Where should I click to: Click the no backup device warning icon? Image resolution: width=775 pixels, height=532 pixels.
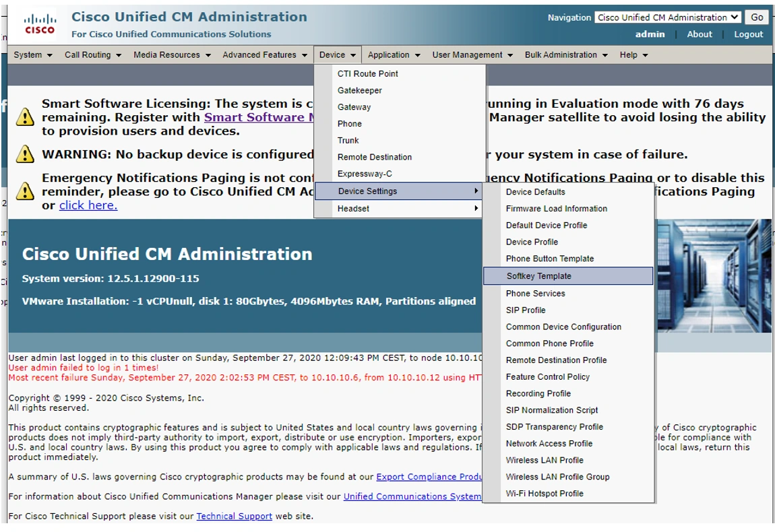[25, 154]
